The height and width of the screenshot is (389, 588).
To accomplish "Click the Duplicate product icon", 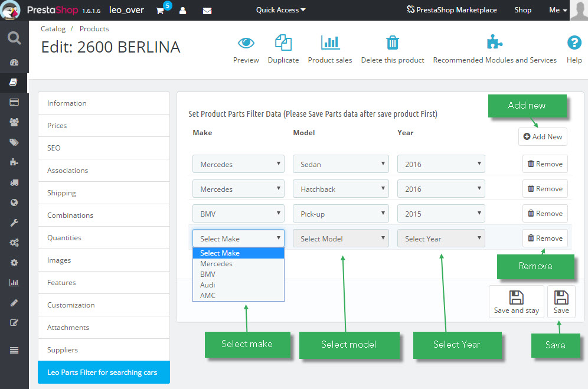I will pyautogui.click(x=283, y=43).
